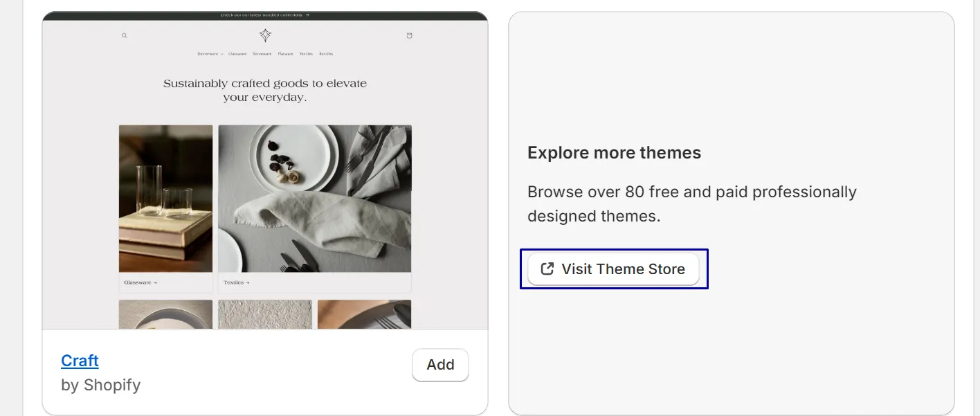Open the Craft theme name link
Screen dimensions: 980x416
click(x=80, y=361)
